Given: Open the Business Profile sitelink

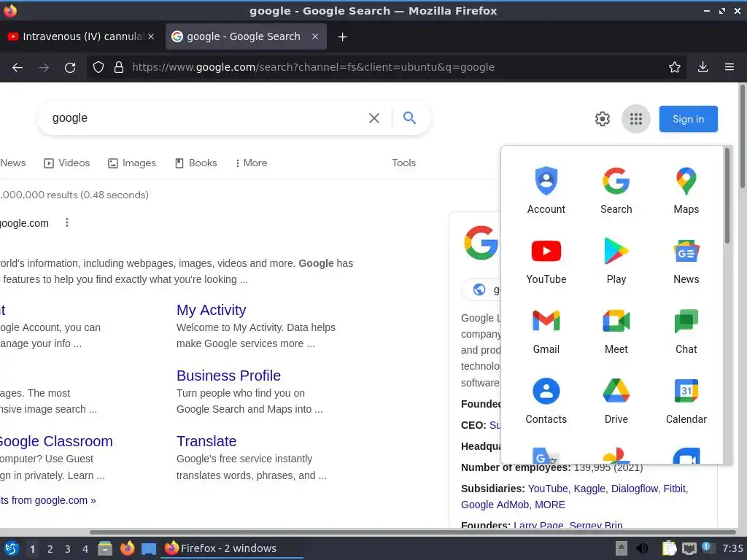Looking at the screenshot, I should 228,376.
